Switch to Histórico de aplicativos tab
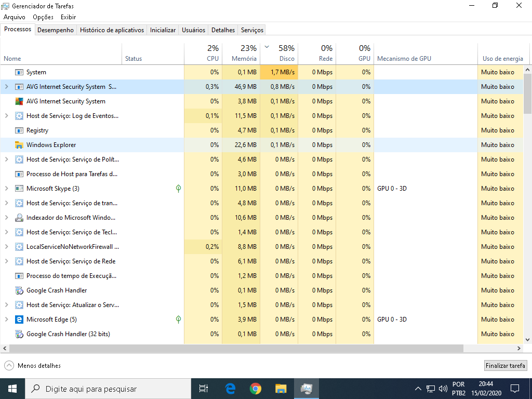Viewport: 532px width, 399px height. (x=112, y=30)
